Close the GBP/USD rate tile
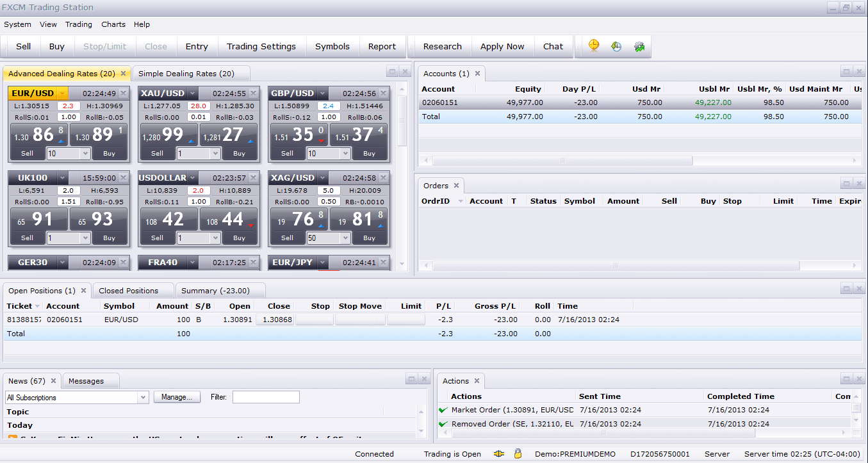 point(384,93)
